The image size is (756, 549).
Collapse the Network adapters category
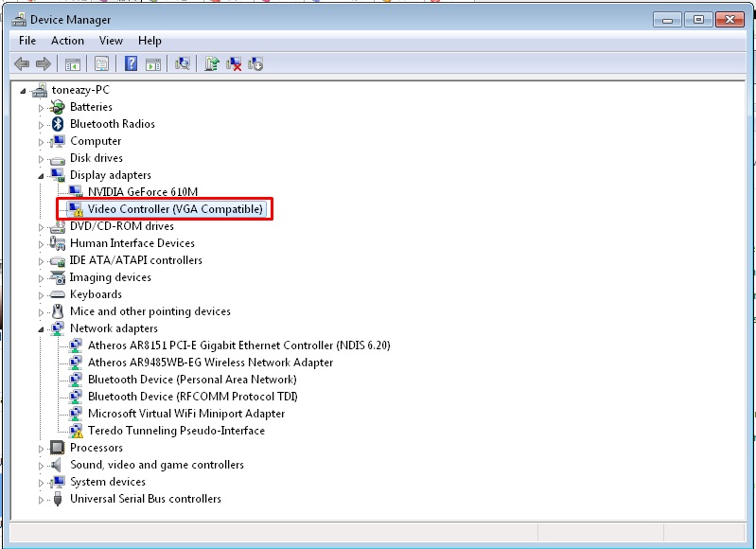tap(41, 329)
